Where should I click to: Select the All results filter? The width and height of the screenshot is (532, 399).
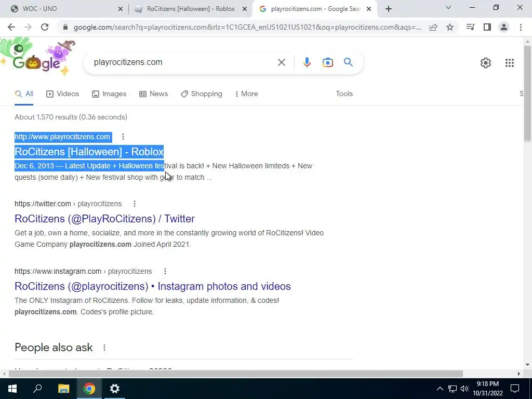(24, 94)
